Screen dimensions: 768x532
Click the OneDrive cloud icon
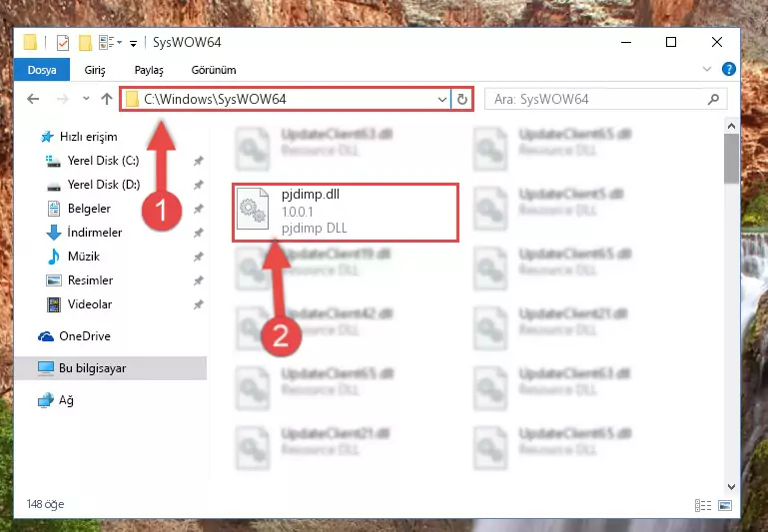pyautogui.click(x=46, y=336)
